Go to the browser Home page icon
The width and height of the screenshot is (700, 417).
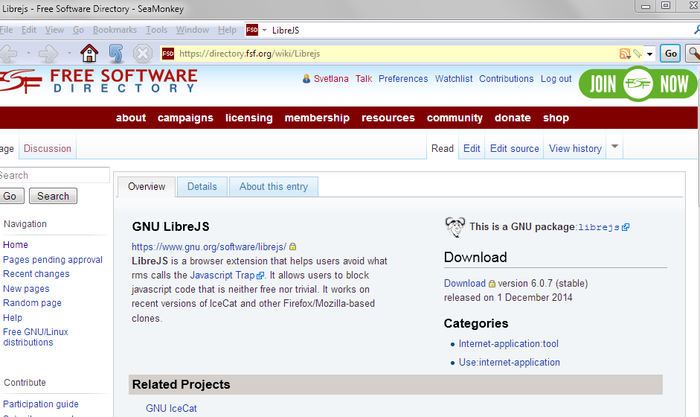pyautogui.click(x=89, y=54)
